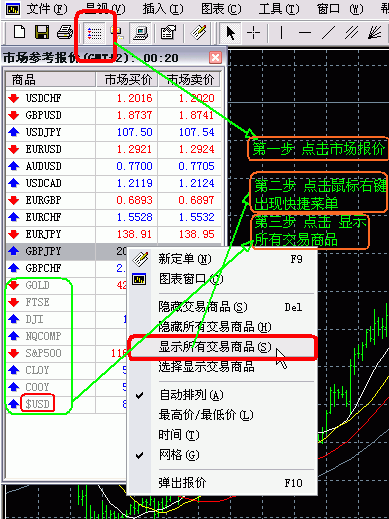Open the 插入(I) menu
389x519 pixels.
click(163, 9)
